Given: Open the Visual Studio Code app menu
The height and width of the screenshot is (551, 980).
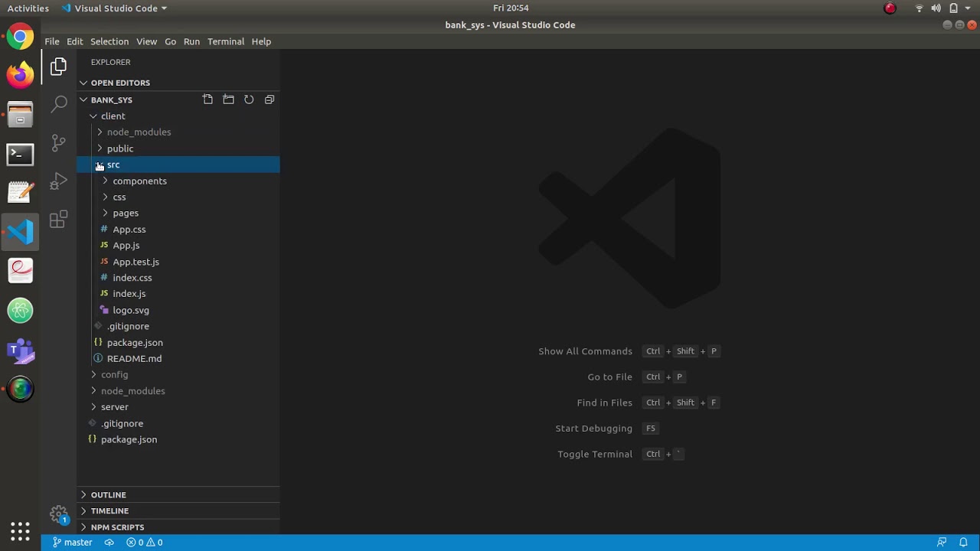Looking at the screenshot, I should pos(113,8).
